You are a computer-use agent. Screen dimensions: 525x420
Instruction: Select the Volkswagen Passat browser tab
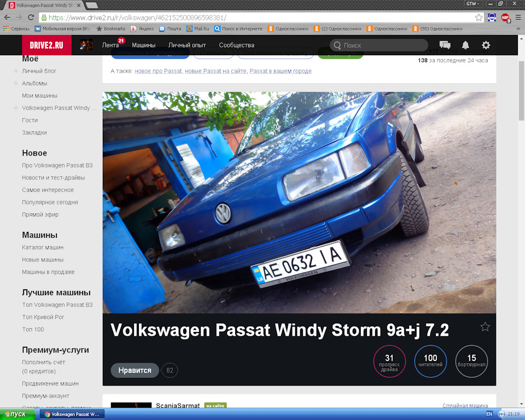click(x=44, y=5)
